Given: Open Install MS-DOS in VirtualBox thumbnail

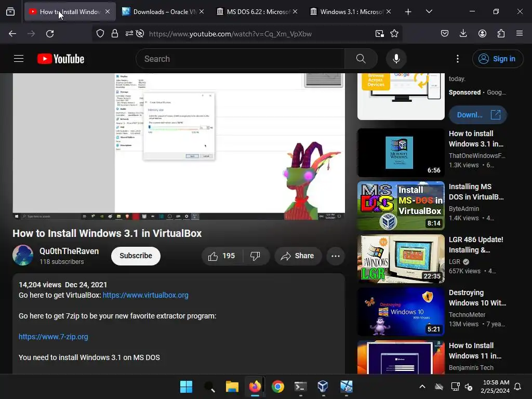Looking at the screenshot, I should coord(401,206).
